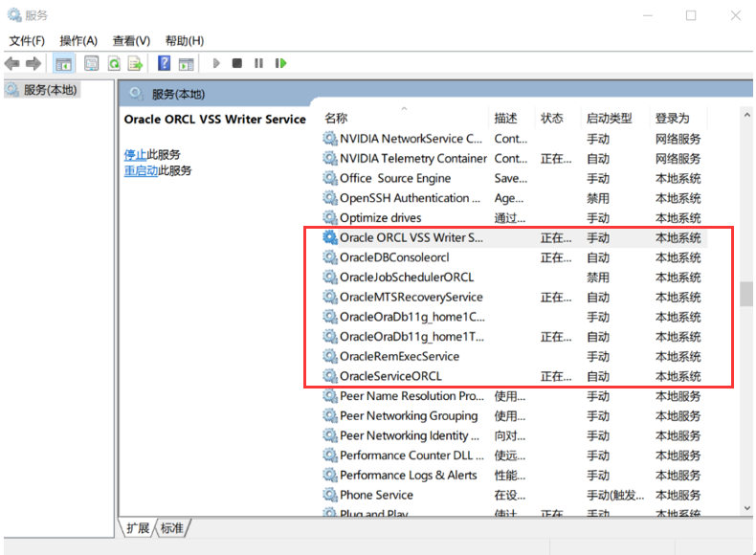Click the 服务(本地) header in right pane
The image size is (756, 555).
coord(178,94)
